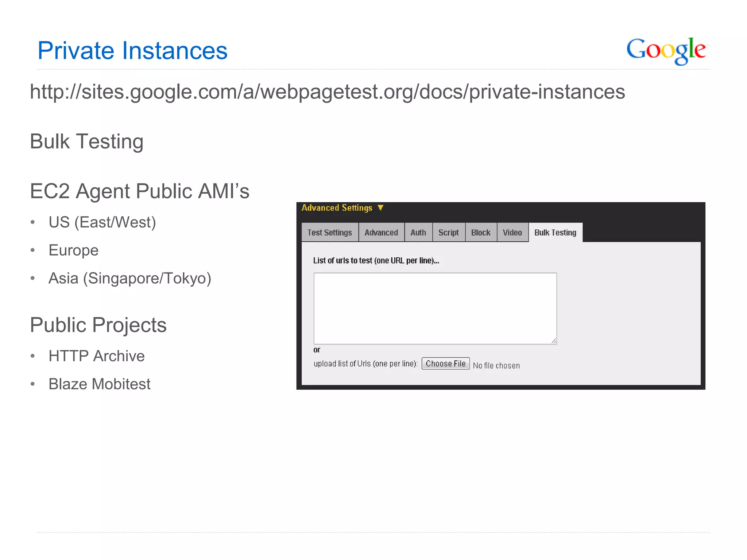The image size is (747, 560).
Task: Click the Bulk Testing tab
Action: pyautogui.click(x=555, y=233)
